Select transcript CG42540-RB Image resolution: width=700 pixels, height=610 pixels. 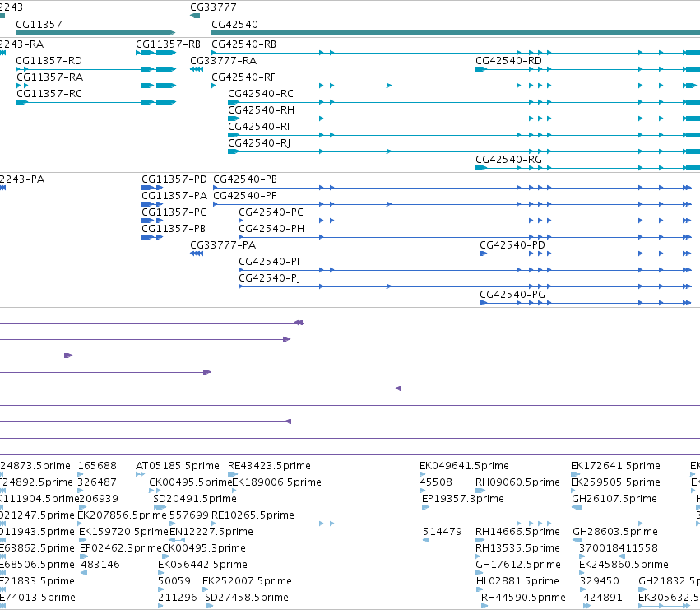(x=243, y=44)
